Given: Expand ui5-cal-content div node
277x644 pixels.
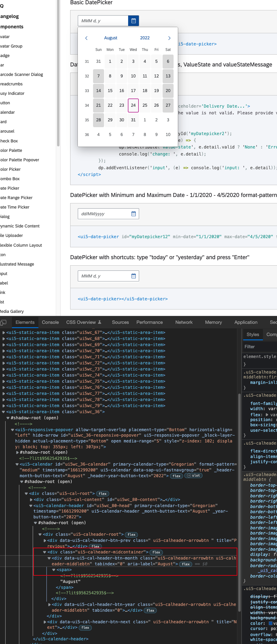Looking at the screenshot, I should click(31, 500).
